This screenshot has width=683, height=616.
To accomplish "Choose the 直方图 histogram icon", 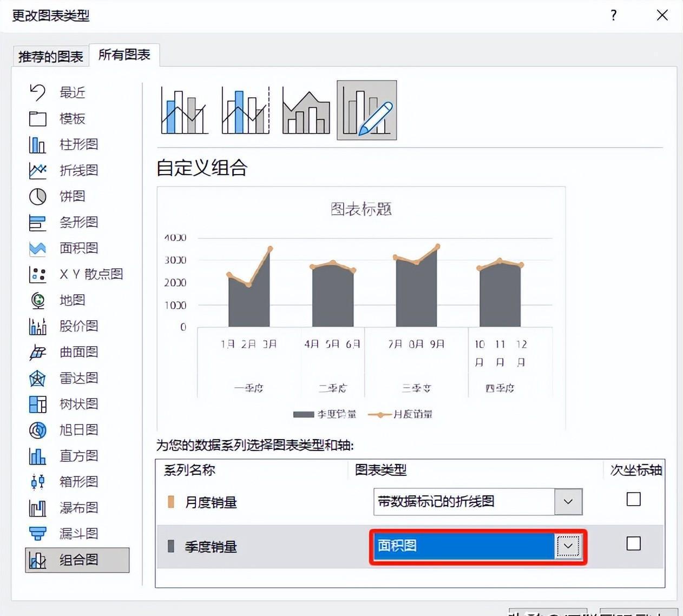I will click(37, 456).
